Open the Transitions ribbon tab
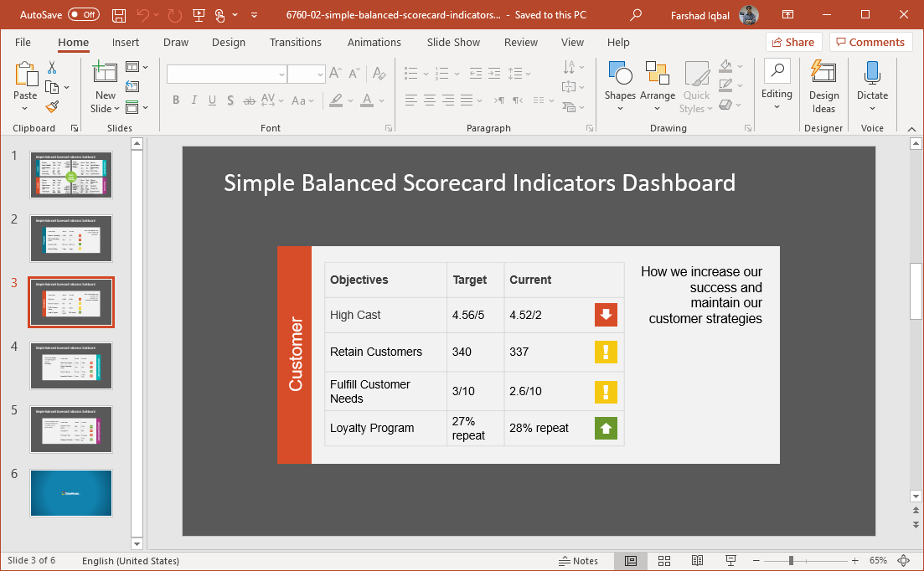924x571 pixels. tap(296, 43)
